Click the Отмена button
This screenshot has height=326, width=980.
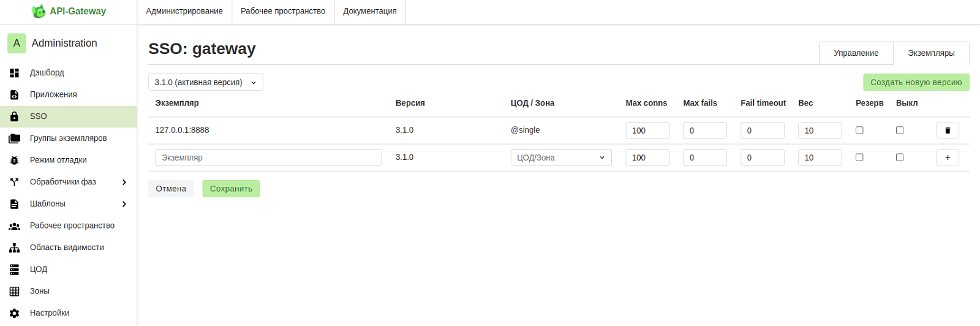[x=171, y=189]
